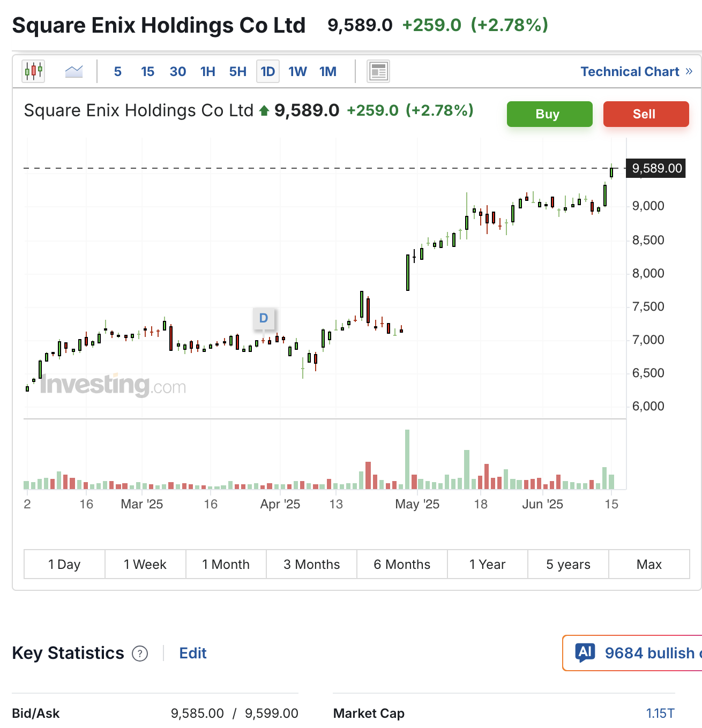Click the green Buy button
The image size is (702, 728).
550,114
